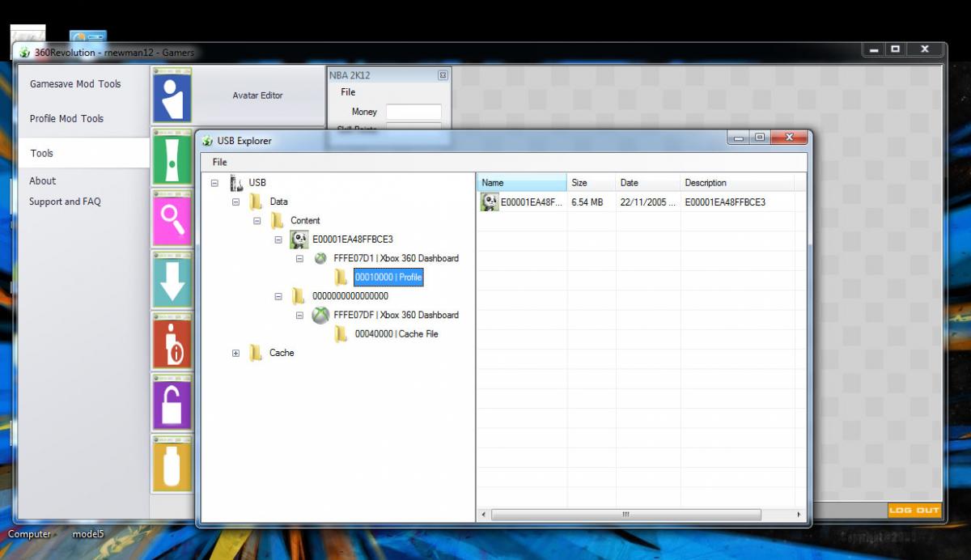971x560 pixels.
Task: Collapse the Content folder node
Action: [257, 221]
